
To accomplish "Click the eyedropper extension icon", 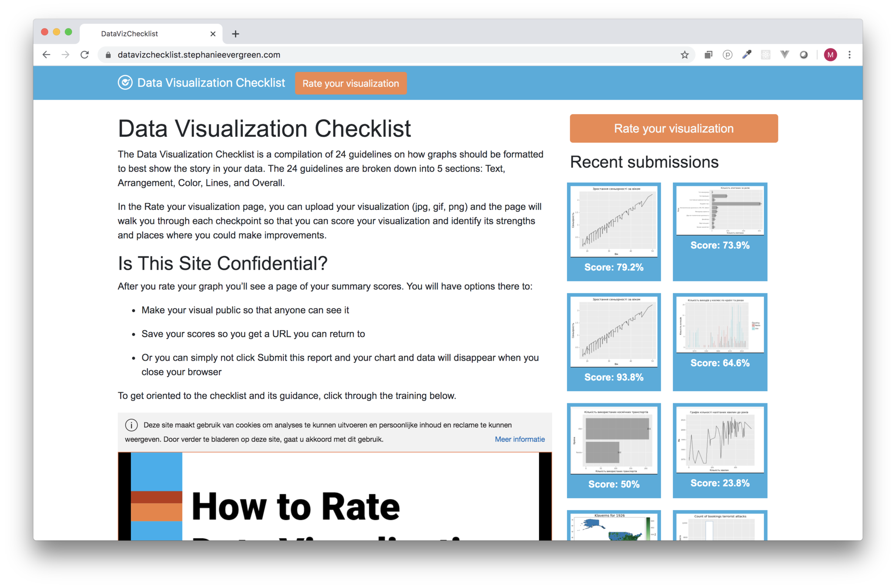I will coord(747,55).
